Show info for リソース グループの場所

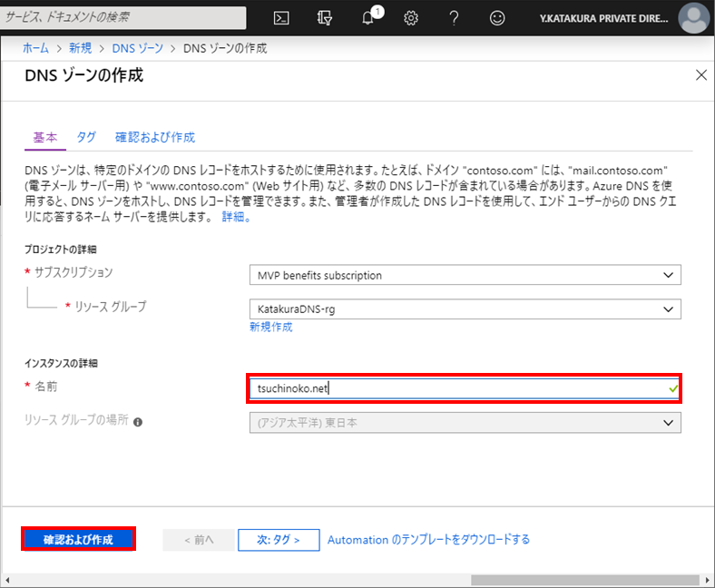point(138,422)
